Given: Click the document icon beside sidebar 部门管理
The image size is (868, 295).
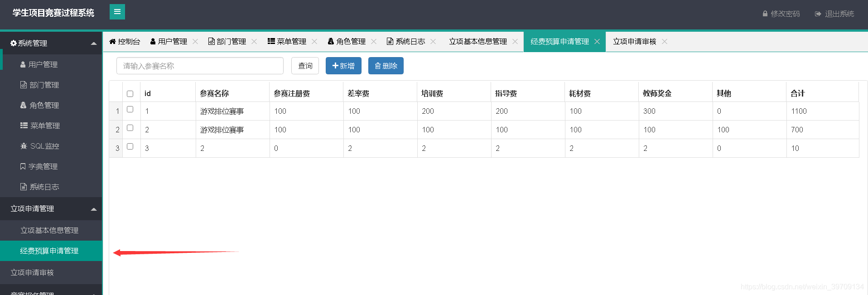Looking at the screenshot, I should [24, 85].
